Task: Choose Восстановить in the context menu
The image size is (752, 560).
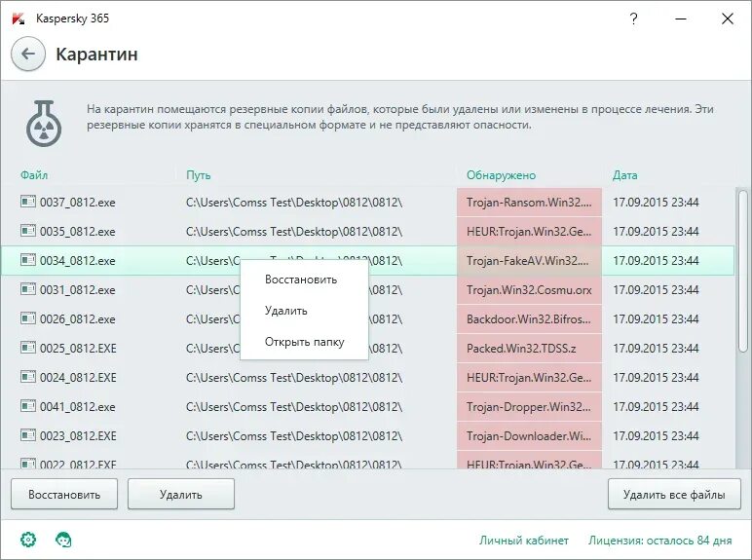Action: tap(300, 280)
